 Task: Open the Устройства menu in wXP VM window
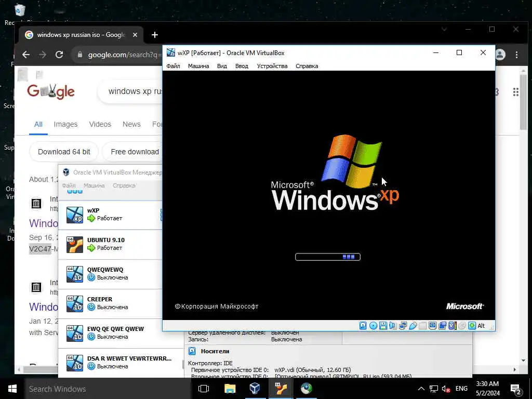click(272, 66)
